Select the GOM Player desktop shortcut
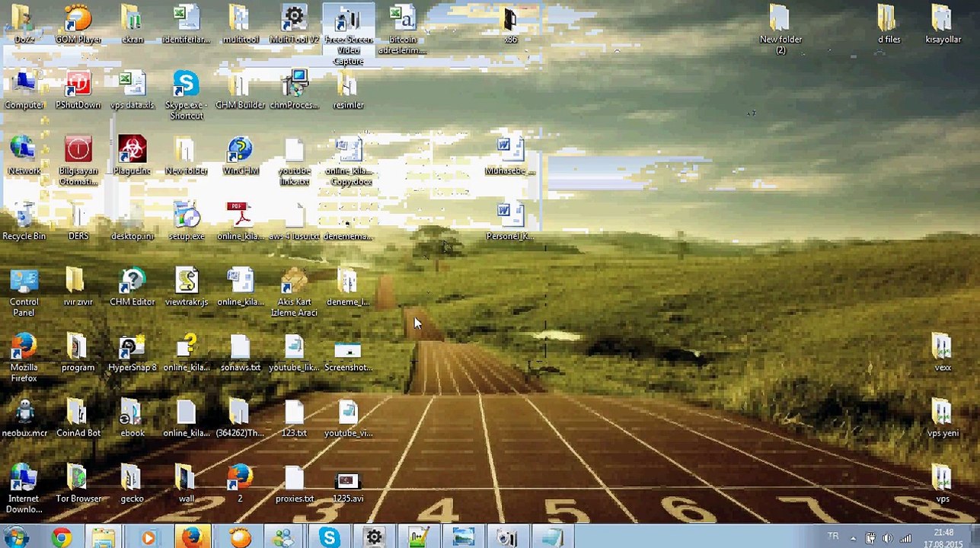Screen dimensions: 980x548 pos(78,24)
